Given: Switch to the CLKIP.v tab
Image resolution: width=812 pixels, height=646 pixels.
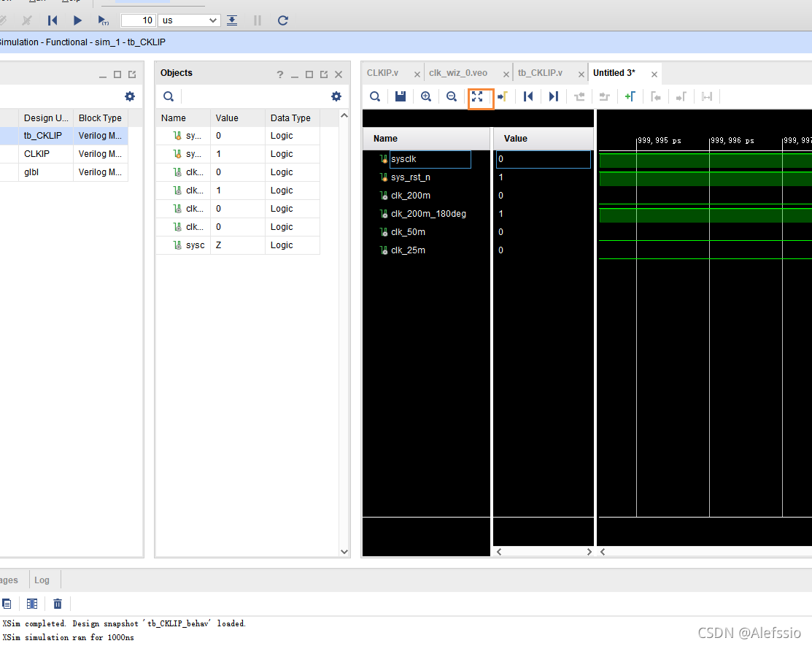Looking at the screenshot, I should 383,73.
